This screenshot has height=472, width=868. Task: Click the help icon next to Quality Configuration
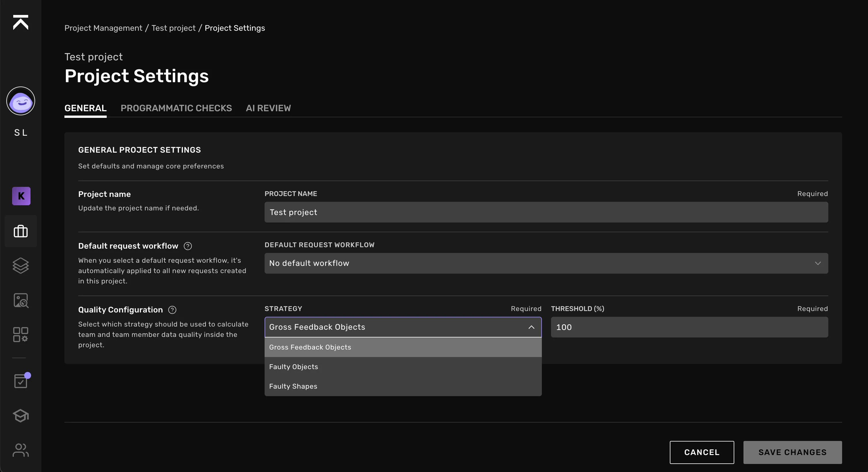coord(172,310)
